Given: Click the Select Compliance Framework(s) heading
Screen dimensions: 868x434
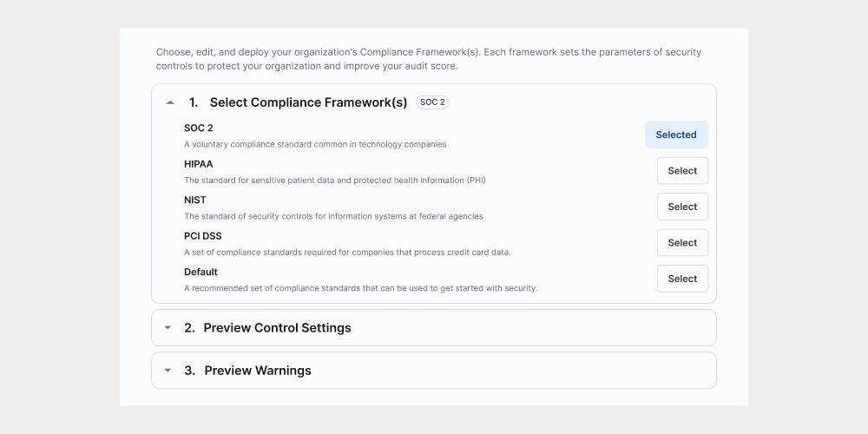Looking at the screenshot, I should 308,102.
